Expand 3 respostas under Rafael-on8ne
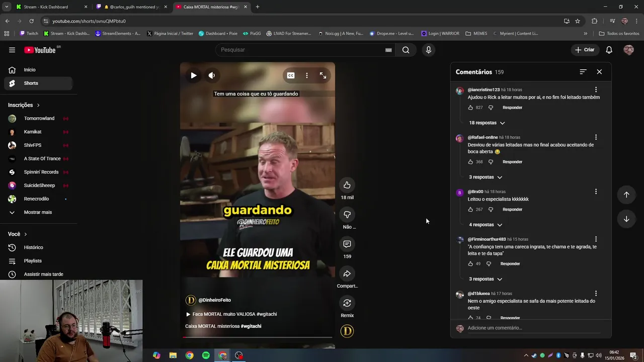 pos(486,177)
